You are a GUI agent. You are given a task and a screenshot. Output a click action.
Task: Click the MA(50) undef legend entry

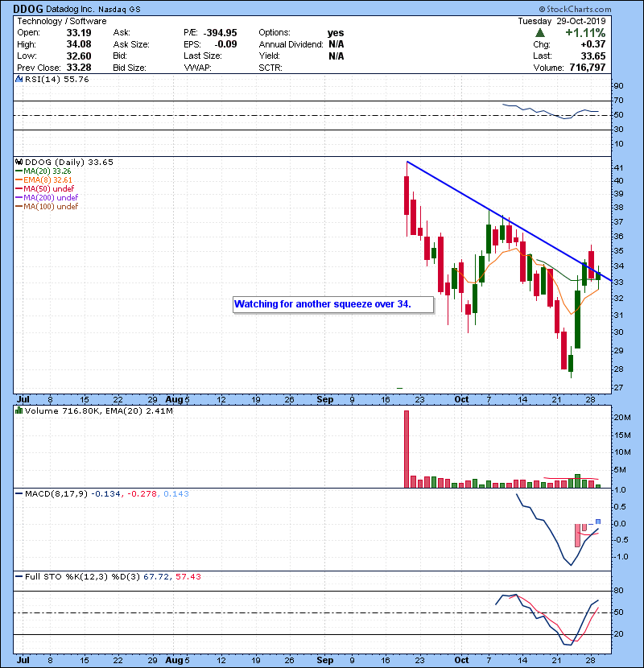45,188
